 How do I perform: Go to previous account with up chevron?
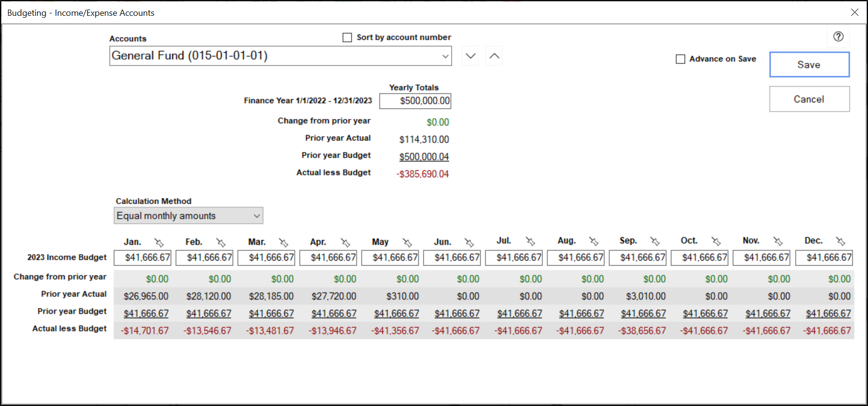tap(494, 56)
